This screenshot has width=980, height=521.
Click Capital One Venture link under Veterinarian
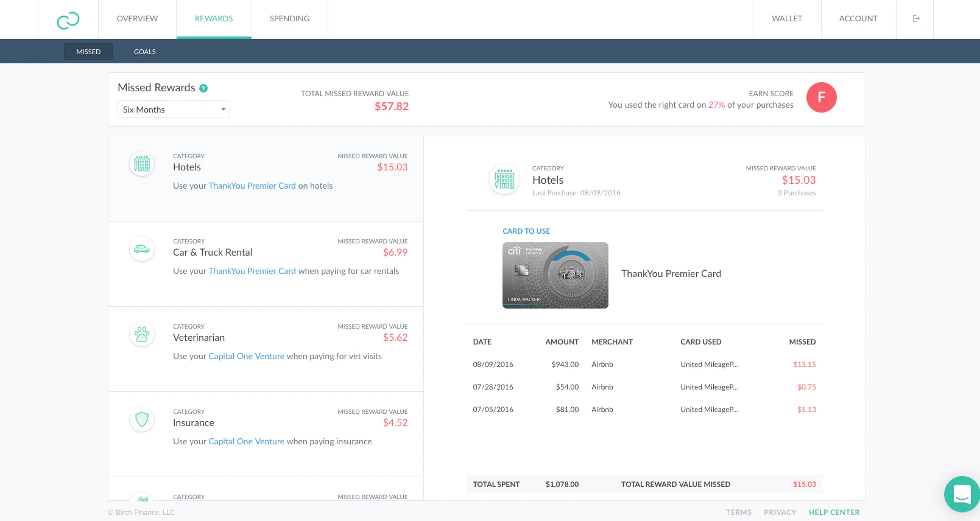click(x=246, y=356)
